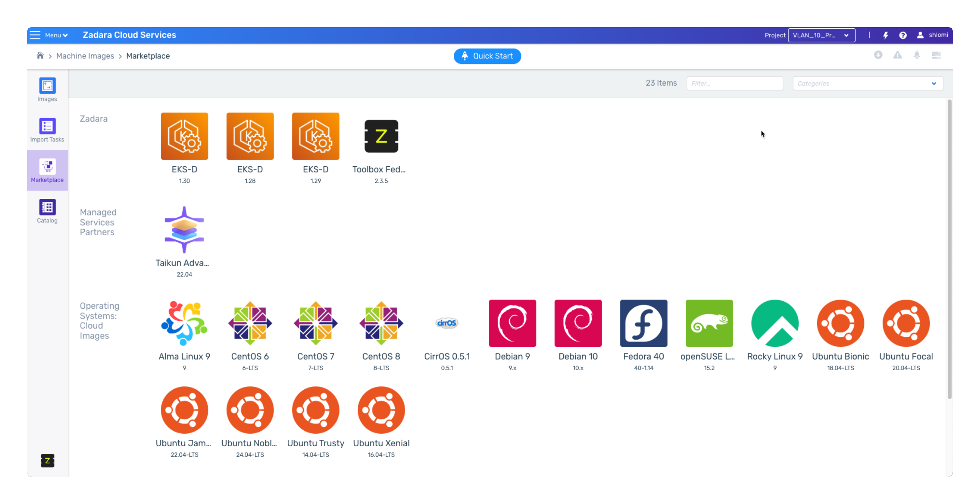Open the VLAN_10 Project selector dropdown
Viewport: 980px width, 504px height.
click(821, 35)
